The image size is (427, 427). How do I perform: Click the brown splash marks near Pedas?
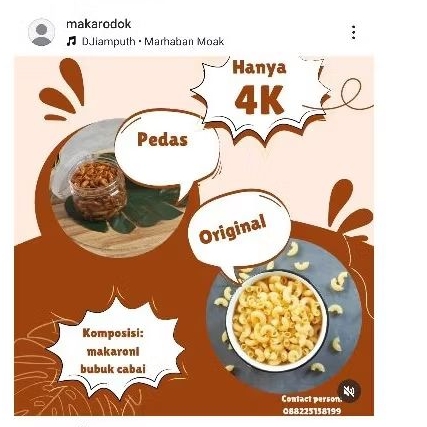click(x=62, y=90)
